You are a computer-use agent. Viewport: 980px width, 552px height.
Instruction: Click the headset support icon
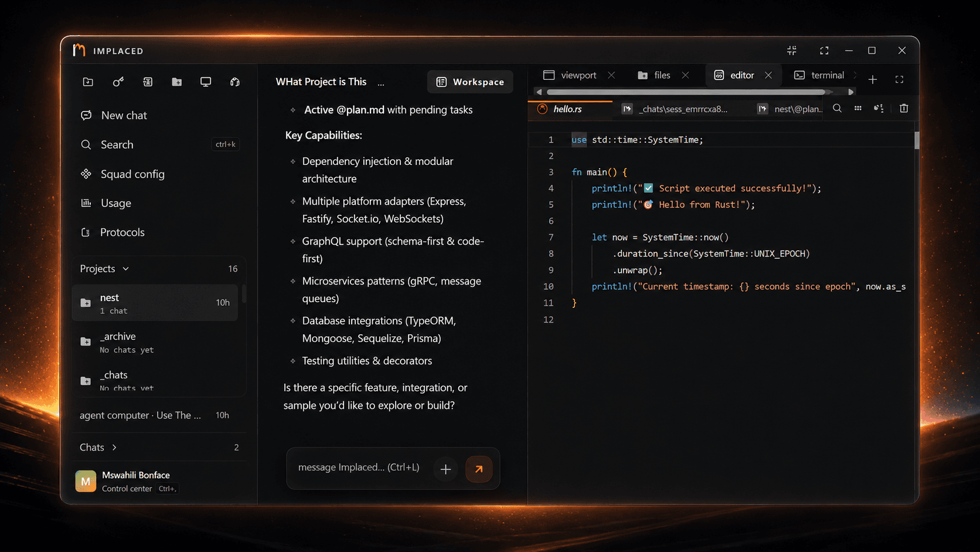pos(235,82)
